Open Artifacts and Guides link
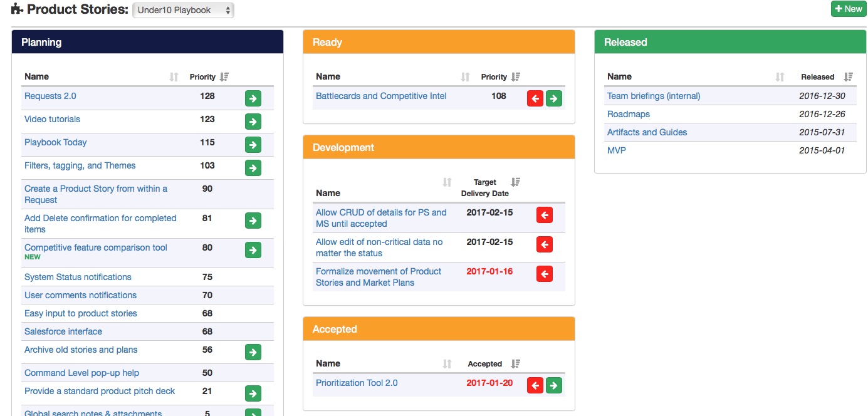This screenshot has height=416, width=868. click(x=647, y=132)
